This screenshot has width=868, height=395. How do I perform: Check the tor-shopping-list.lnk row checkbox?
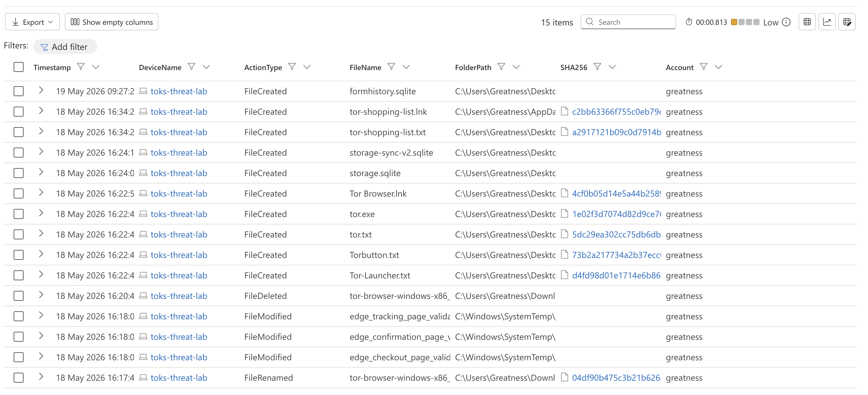pos(19,112)
